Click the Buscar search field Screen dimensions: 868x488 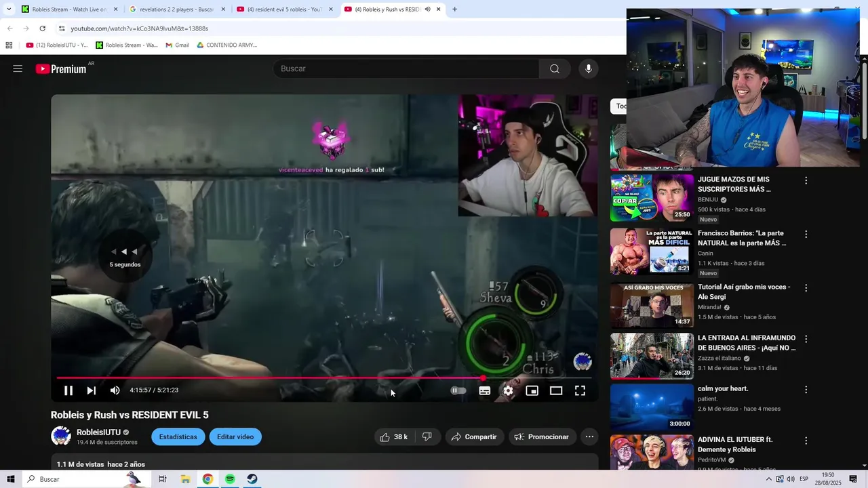[406, 68]
